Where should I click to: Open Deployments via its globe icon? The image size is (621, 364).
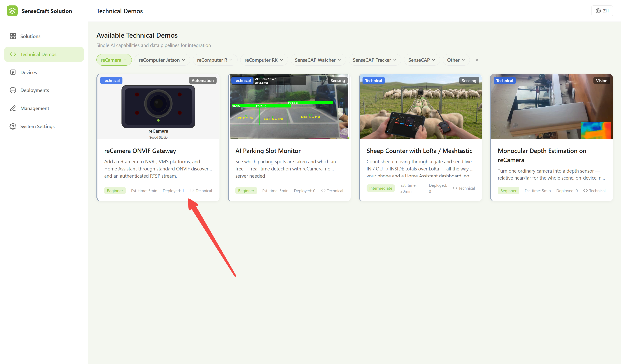[x=13, y=90]
